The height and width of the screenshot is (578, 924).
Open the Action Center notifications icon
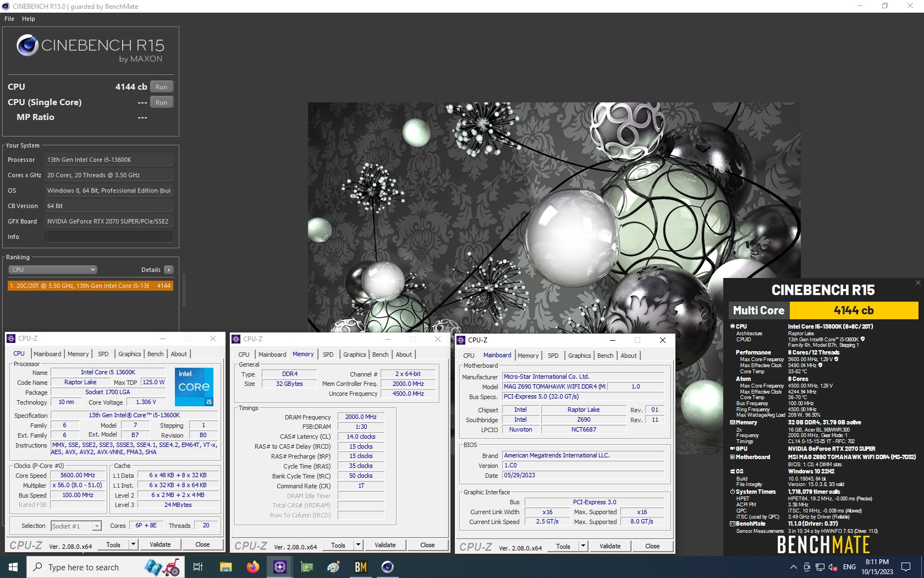(906, 567)
